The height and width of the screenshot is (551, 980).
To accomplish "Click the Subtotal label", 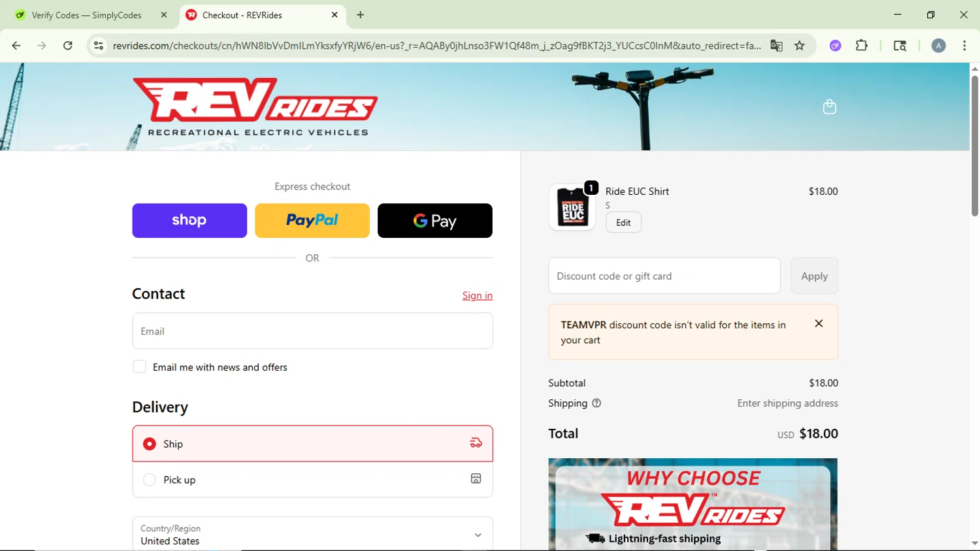I will [x=567, y=383].
